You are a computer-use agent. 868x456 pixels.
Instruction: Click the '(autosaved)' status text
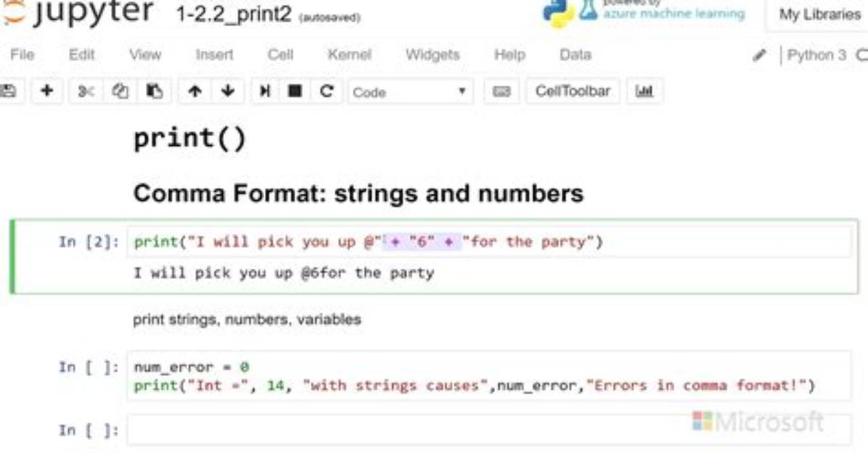click(329, 17)
